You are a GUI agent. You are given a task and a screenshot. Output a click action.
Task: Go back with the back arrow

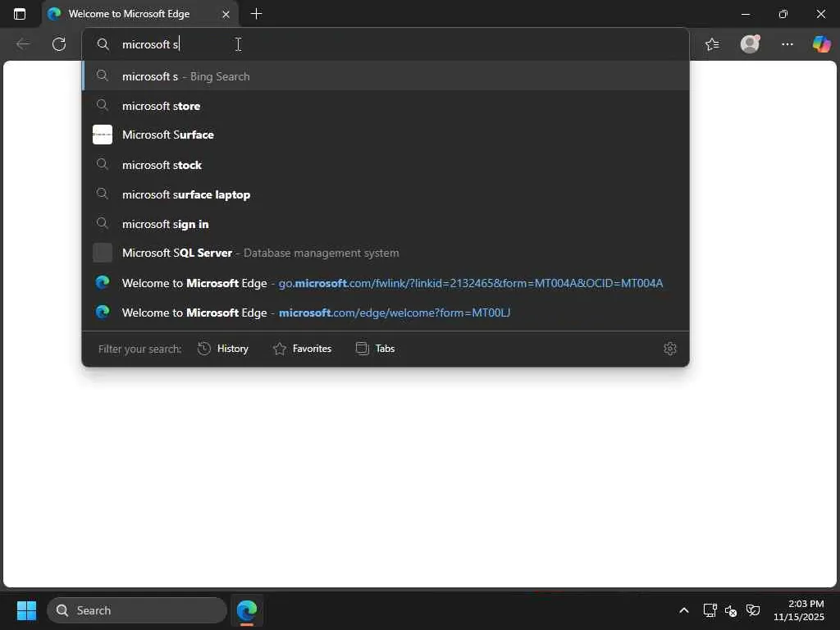tap(23, 44)
